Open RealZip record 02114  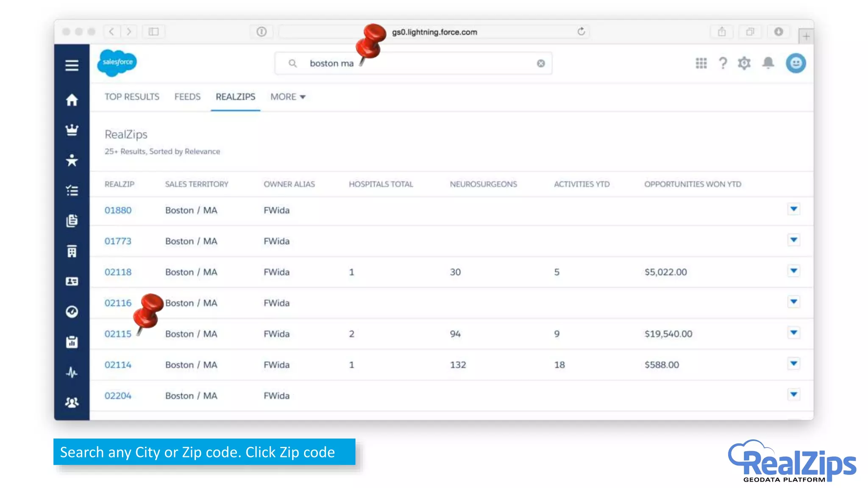(x=118, y=365)
